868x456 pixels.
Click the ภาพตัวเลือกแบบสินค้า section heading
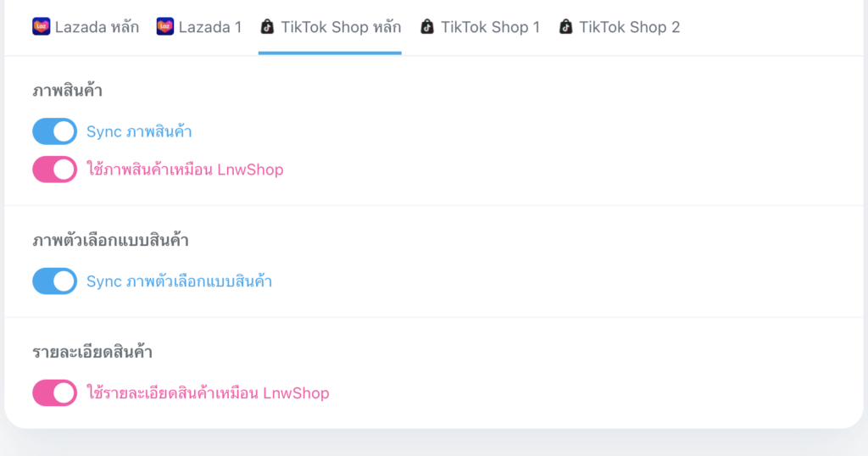click(x=110, y=241)
